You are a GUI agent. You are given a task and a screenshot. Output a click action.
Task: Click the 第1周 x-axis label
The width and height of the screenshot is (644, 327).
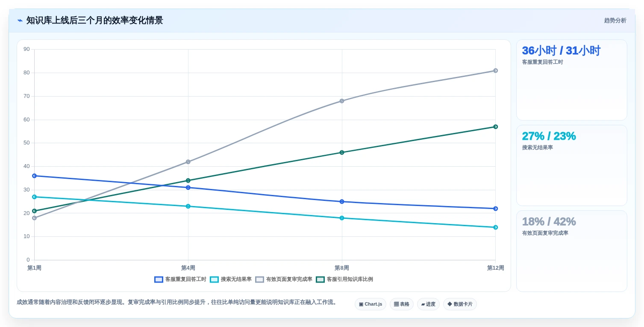click(35, 268)
